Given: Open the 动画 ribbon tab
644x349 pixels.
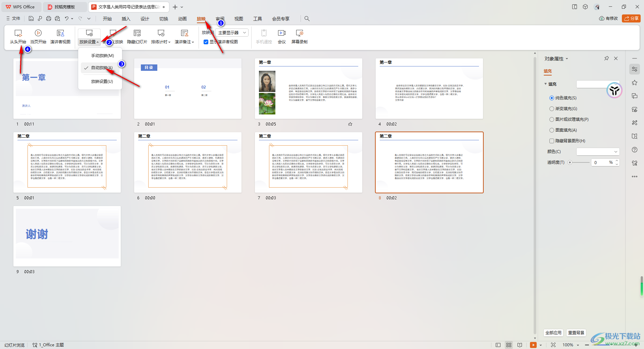Looking at the screenshot, I should pos(182,19).
